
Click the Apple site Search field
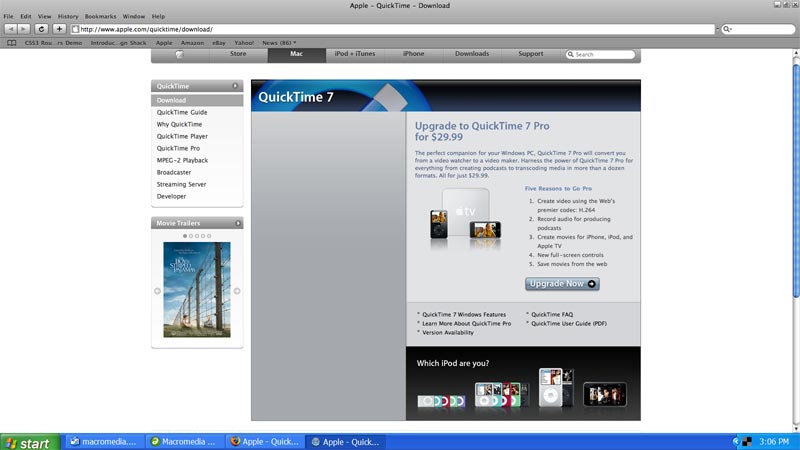click(x=601, y=54)
